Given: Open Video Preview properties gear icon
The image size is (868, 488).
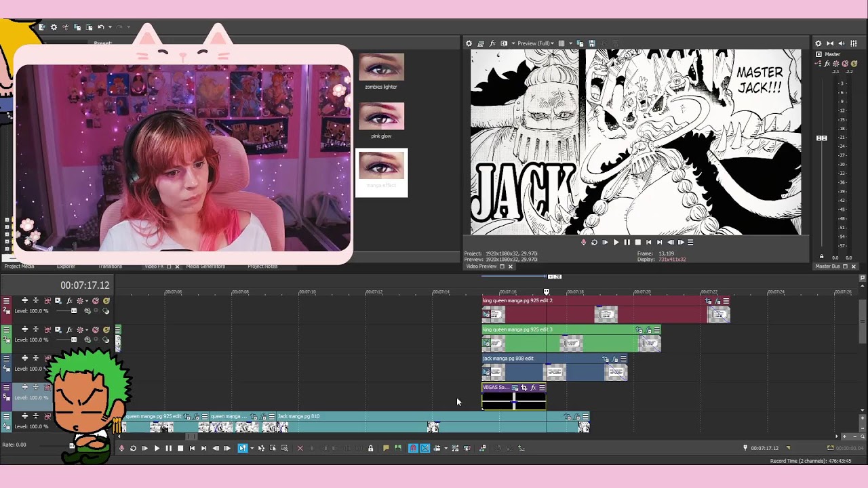Looking at the screenshot, I should tap(469, 43).
